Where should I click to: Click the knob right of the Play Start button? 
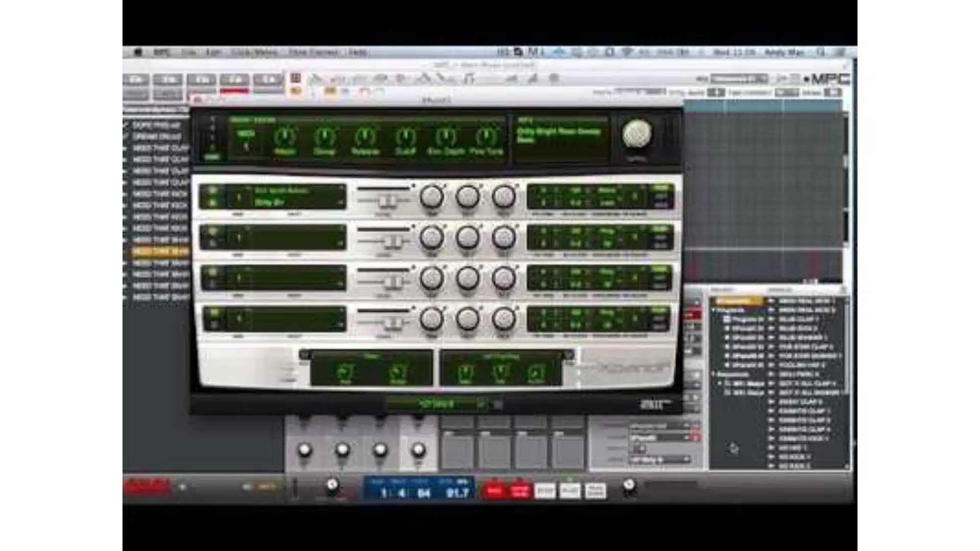629,485
